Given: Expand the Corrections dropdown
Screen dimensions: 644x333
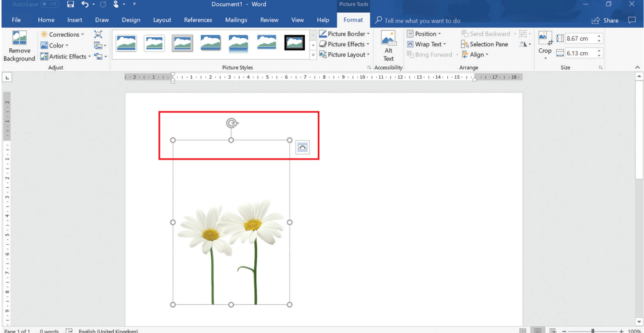Looking at the screenshot, I should 63,34.
